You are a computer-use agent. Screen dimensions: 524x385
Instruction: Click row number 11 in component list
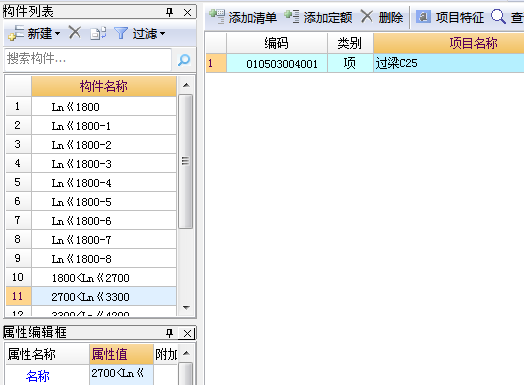coord(18,297)
